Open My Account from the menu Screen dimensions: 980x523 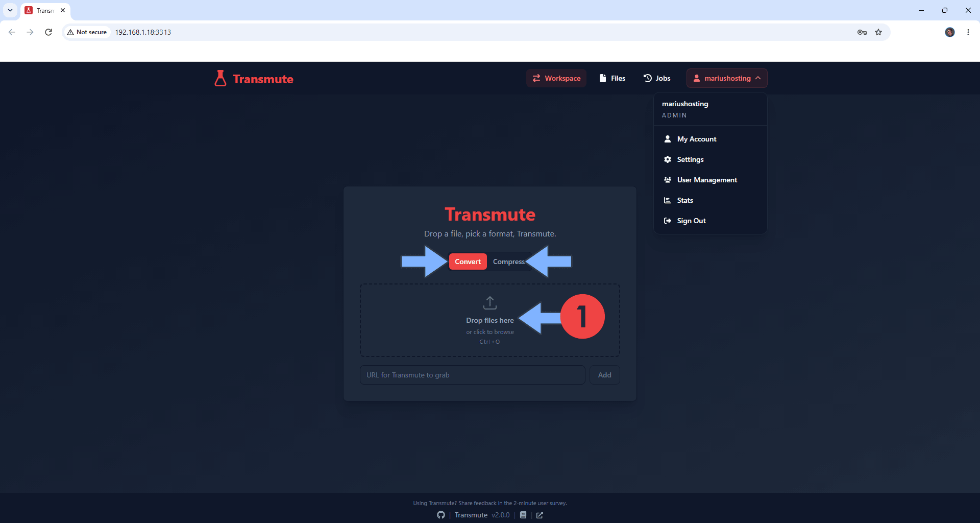point(710,139)
